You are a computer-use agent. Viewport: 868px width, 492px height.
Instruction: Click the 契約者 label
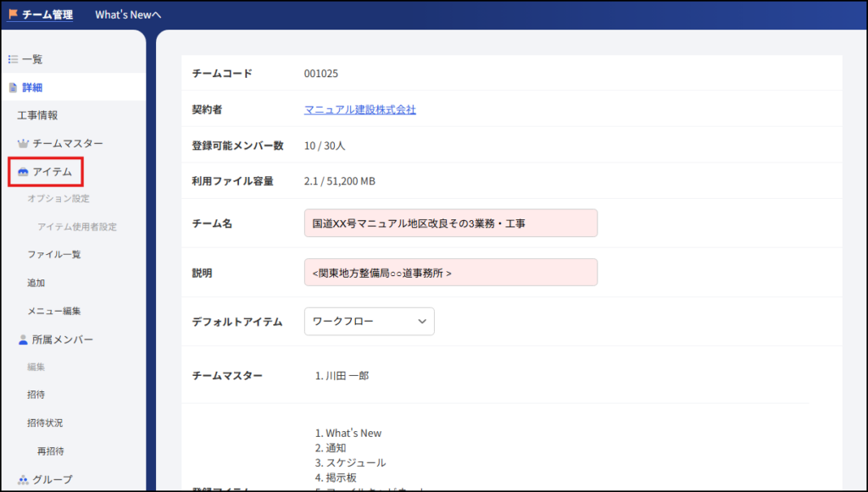[x=207, y=109]
